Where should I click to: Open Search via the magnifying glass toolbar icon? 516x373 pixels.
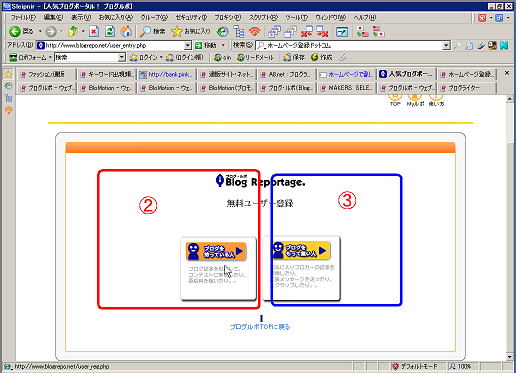(145, 31)
